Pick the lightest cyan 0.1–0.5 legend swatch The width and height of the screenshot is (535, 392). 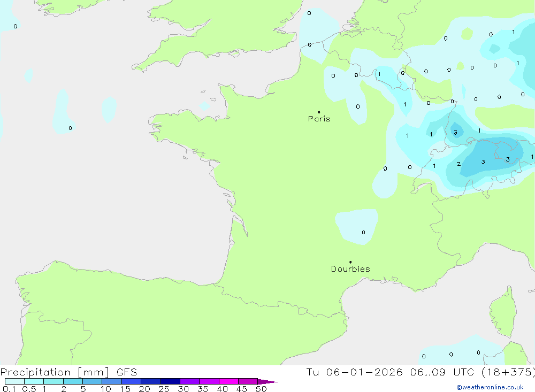14,381
